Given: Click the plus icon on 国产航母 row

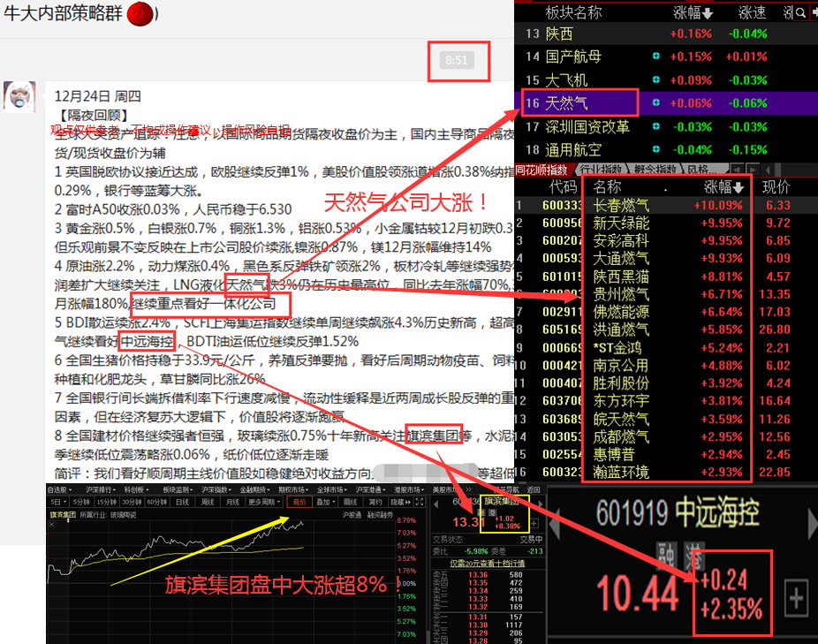Looking at the screenshot, I should pyautogui.click(x=655, y=56).
